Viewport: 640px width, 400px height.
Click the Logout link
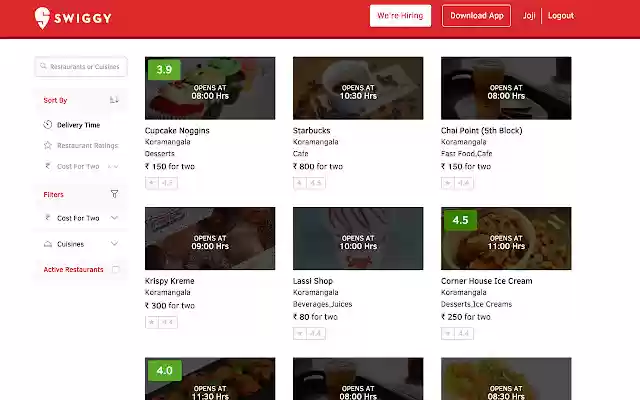(561, 16)
